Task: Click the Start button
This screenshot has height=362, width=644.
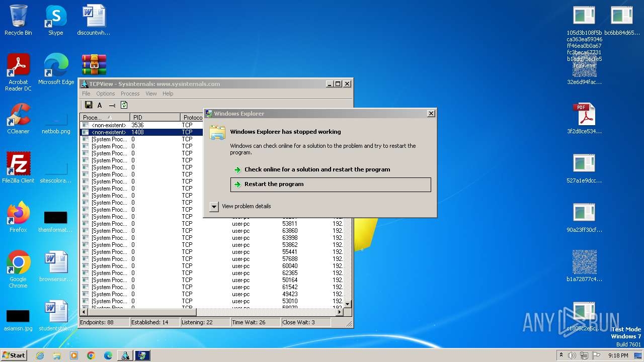Action: 14,355
